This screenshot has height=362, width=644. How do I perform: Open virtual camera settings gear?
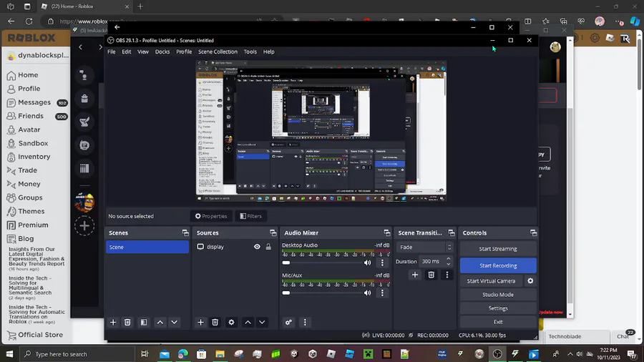pyautogui.click(x=530, y=280)
